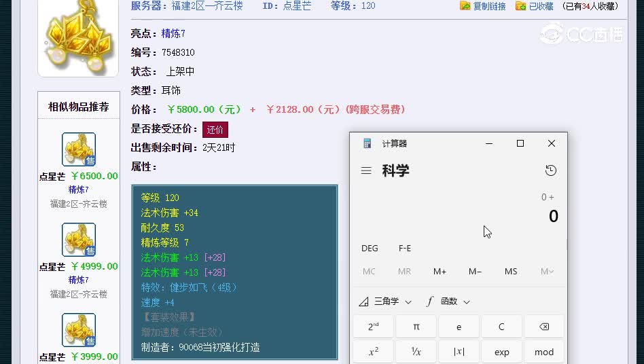Image resolution: width=644 pixels, height=364 pixels.
Task: Click the 制造者 maker line in attributes
Action: 200,347
